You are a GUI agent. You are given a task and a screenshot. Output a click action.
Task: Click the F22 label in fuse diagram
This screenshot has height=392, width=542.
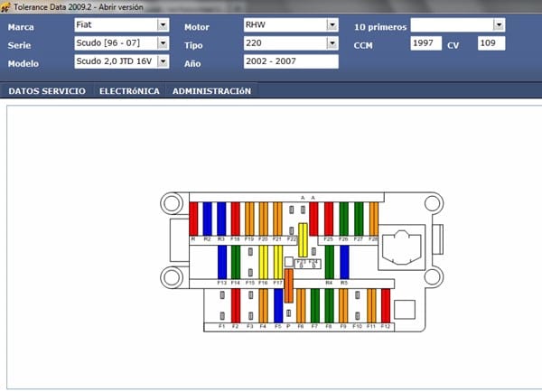(x=292, y=238)
